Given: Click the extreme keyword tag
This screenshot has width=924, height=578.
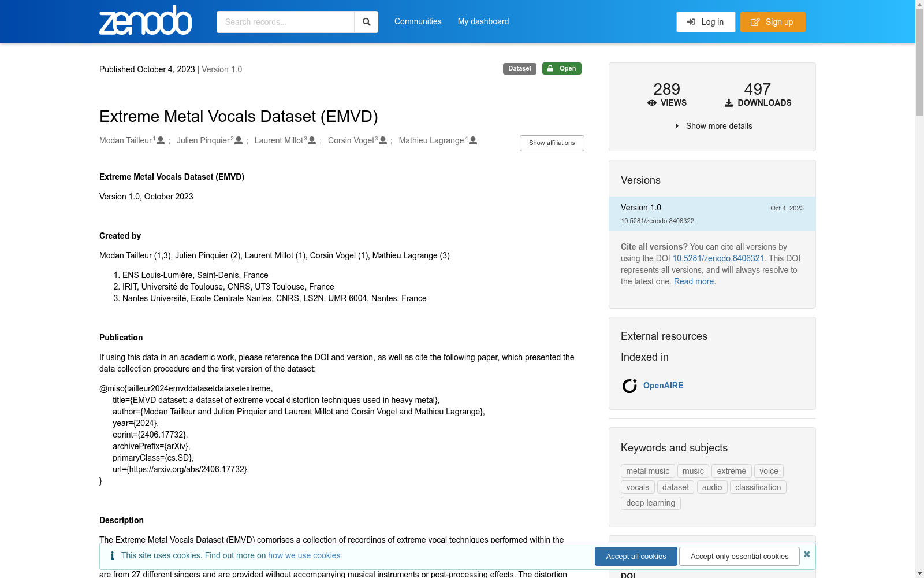Looking at the screenshot, I should [731, 471].
